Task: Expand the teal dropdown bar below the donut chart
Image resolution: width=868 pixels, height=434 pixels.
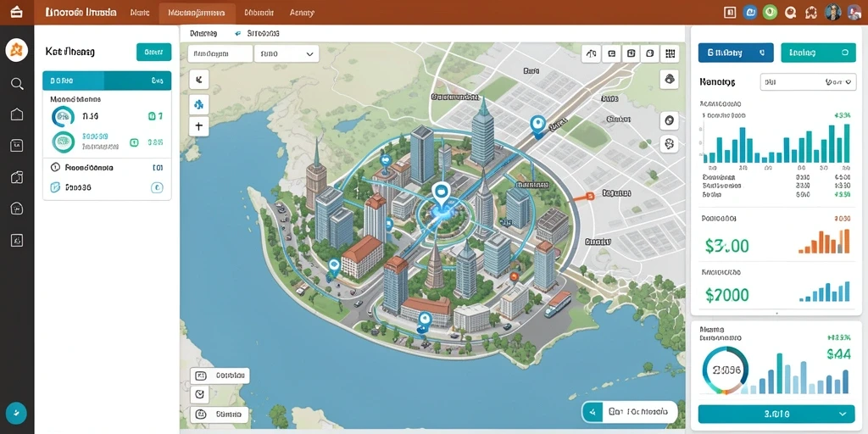Action: click(x=776, y=414)
